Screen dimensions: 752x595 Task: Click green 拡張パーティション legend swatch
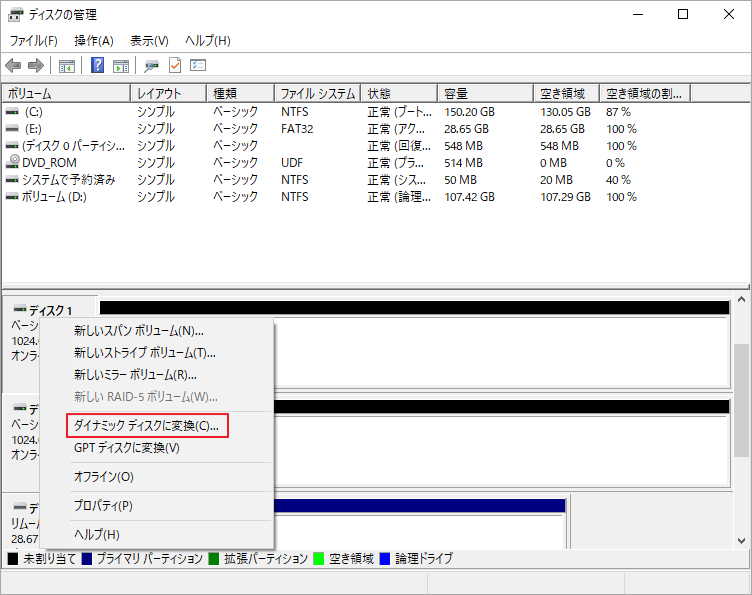coord(214,559)
